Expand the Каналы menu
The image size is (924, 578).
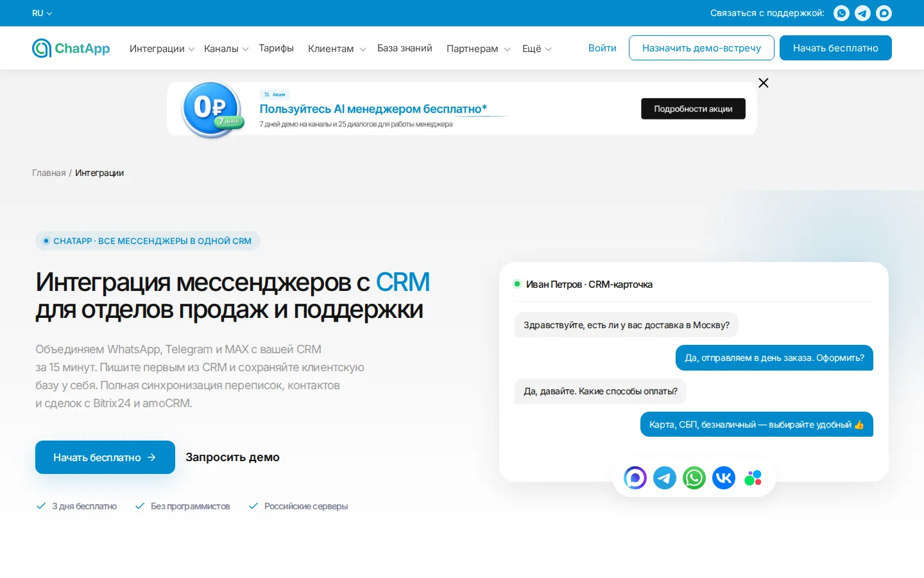click(227, 49)
